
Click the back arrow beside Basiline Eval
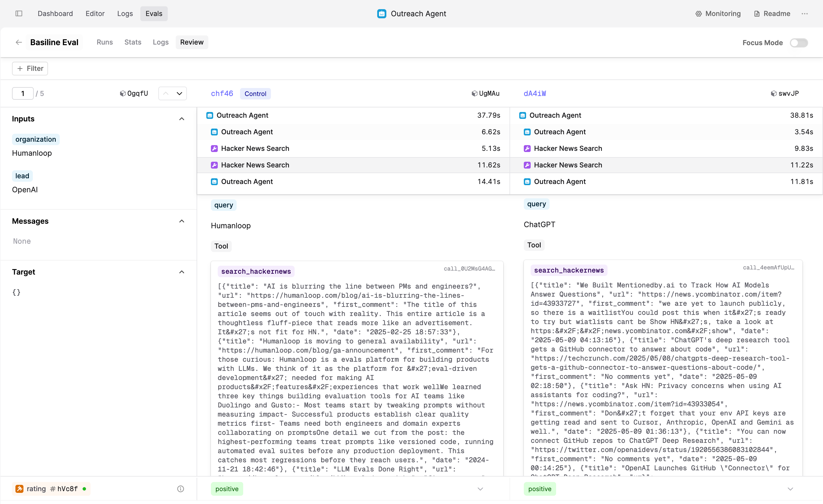[19, 42]
